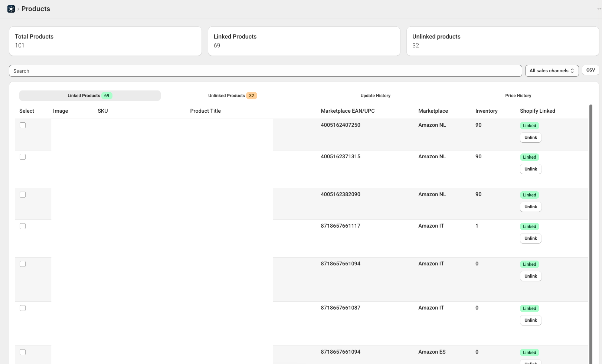Unlink product with EAN 8718657661117
602x364 pixels.
531,238
